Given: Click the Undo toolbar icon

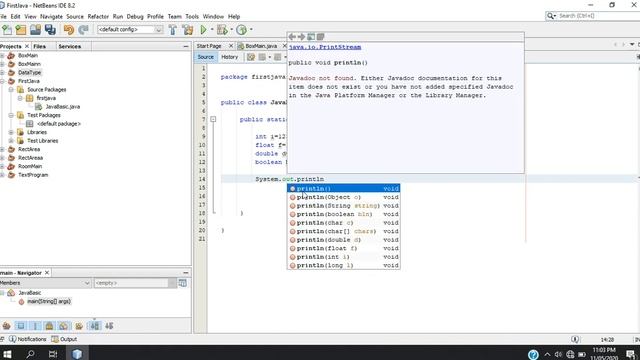Looking at the screenshot, I should tap(69, 29).
